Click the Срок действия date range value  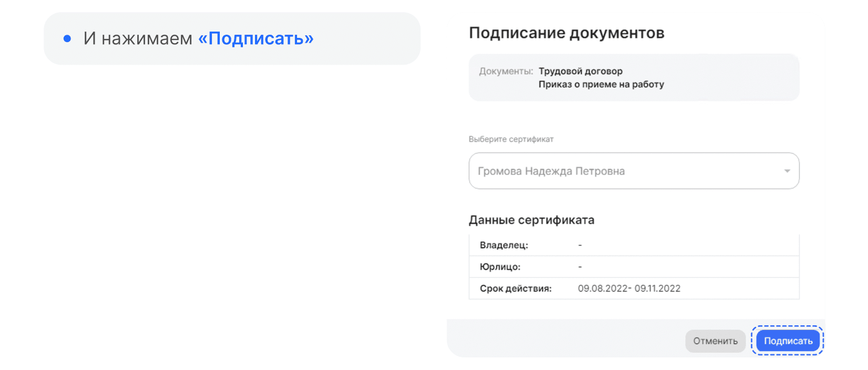click(629, 288)
